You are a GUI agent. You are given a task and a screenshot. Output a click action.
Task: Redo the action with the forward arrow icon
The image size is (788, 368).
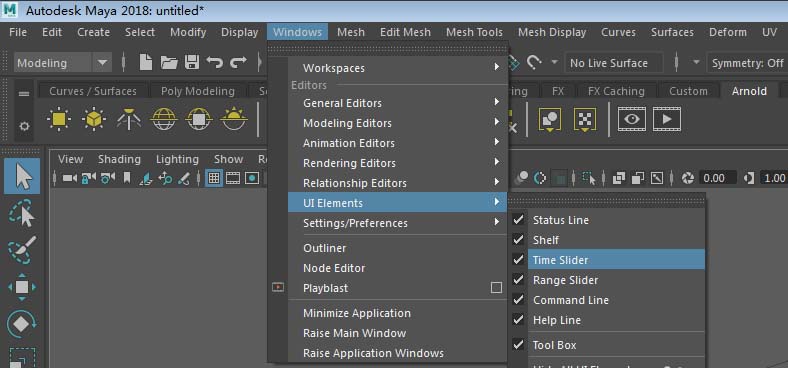pyautogui.click(x=238, y=62)
